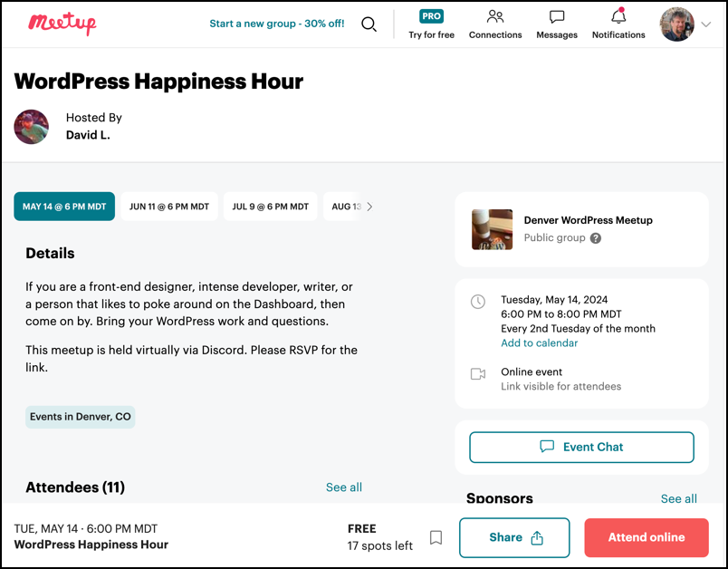This screenshot has height=569, width=728.
Task: Select the JUN 11 @ 6 PM MDT date
Action: [169, 207]
